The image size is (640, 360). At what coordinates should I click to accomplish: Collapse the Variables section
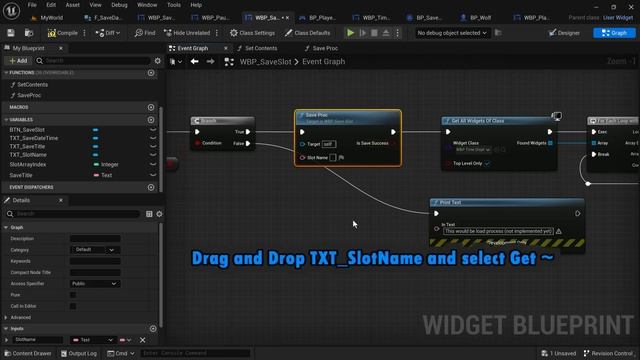pyautogui.click(x=6, y=120)
